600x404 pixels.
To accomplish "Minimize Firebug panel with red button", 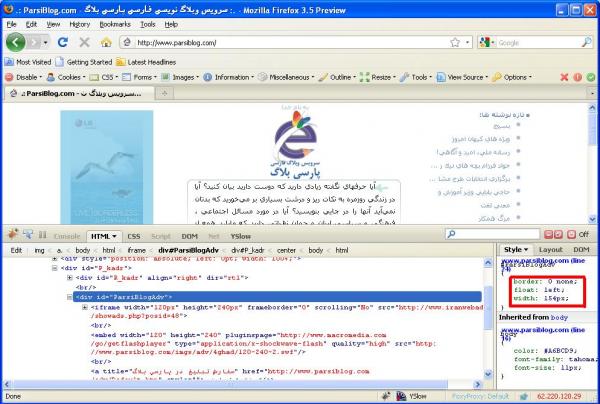I will (548, 235).
